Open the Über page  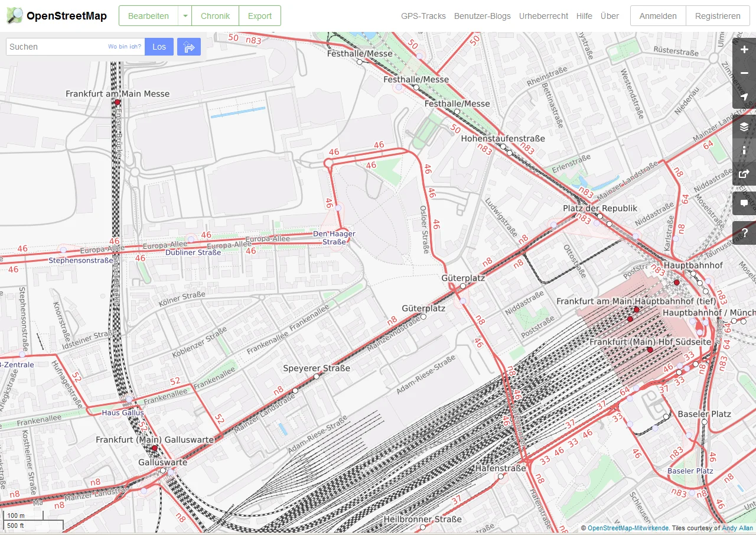(610, 16)
